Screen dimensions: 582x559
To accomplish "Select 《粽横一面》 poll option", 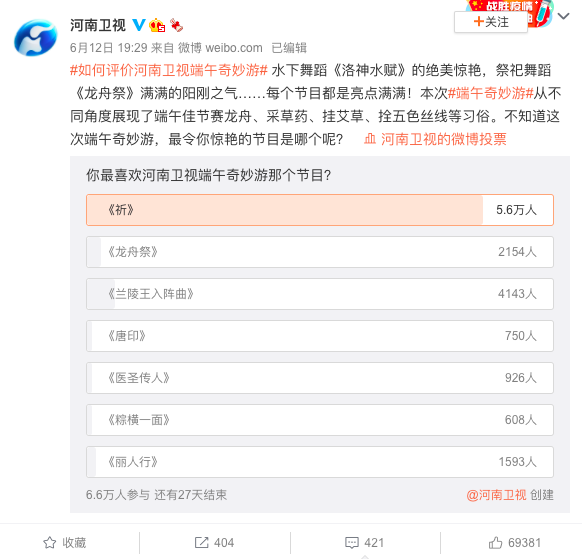I will click(320, 419).
